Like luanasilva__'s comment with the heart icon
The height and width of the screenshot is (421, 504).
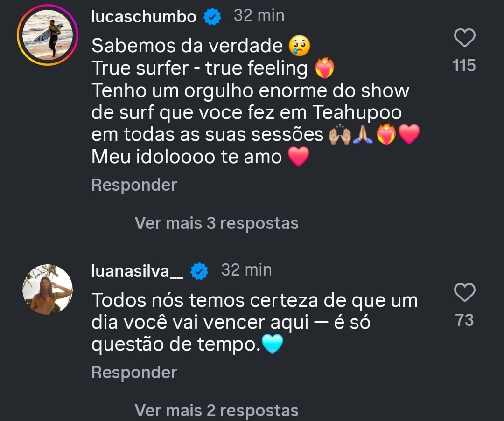click(464, 292)
